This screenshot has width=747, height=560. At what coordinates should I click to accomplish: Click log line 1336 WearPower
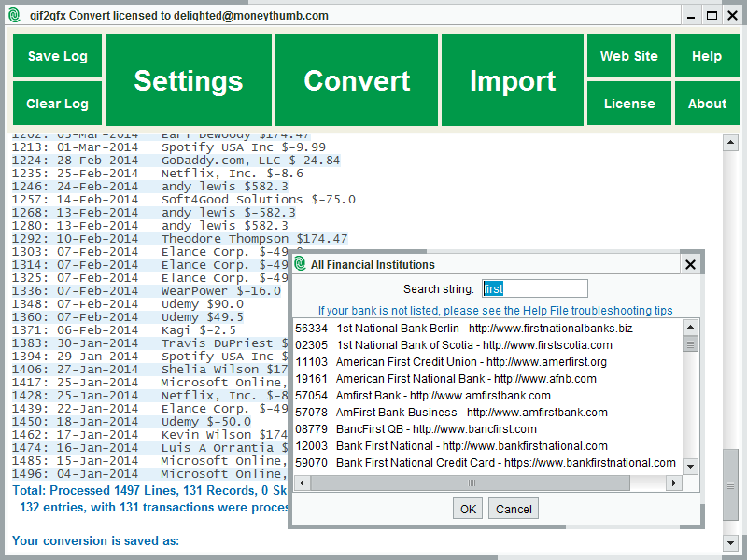[x=147, y=291]
